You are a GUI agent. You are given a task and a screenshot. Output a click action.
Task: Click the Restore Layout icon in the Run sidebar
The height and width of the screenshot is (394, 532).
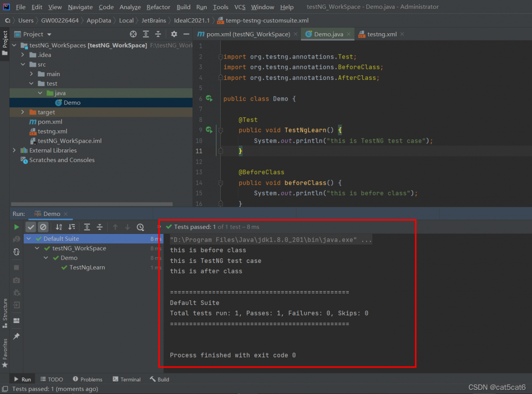17,320
